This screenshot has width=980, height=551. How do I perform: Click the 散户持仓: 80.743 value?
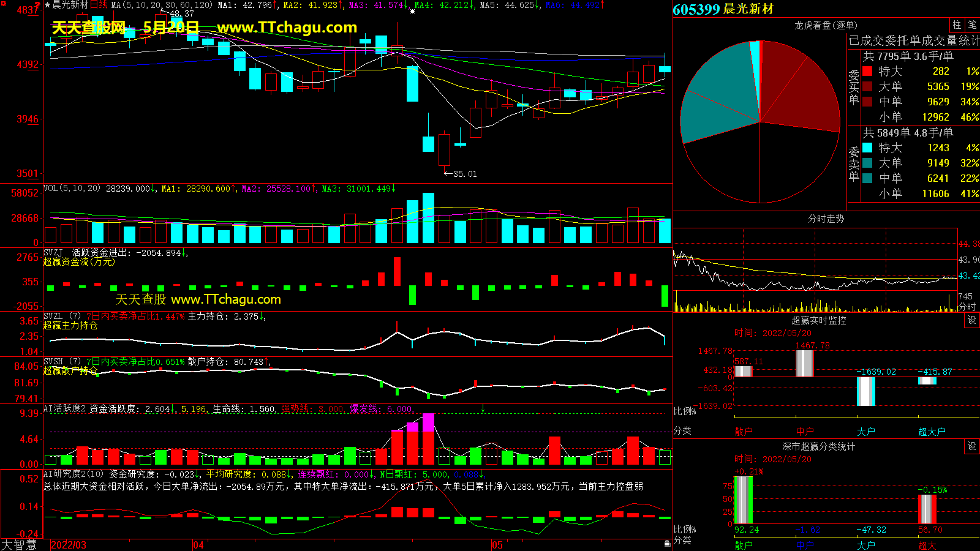(x=225, y=362)
